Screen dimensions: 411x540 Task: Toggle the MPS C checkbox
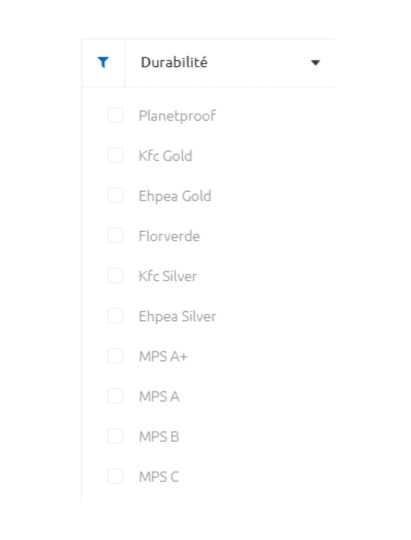click(x=115, y=476)
